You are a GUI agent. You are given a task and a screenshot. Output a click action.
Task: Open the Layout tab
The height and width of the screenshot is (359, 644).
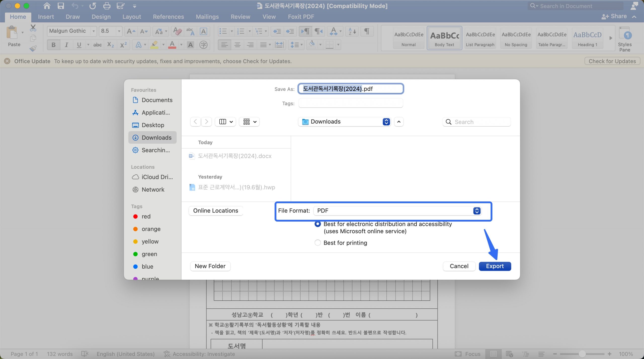(x=132, y=17)
